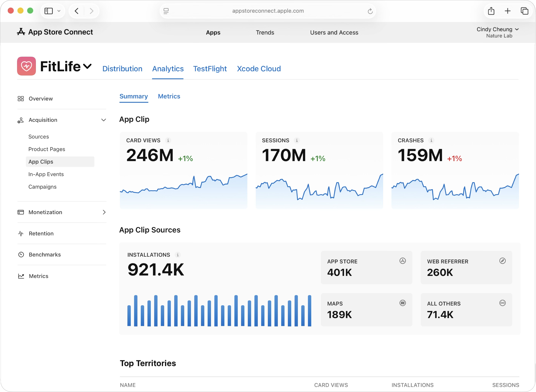Open the Safari tab overview icon
536x392 pixels.
[x=524, y=11]
